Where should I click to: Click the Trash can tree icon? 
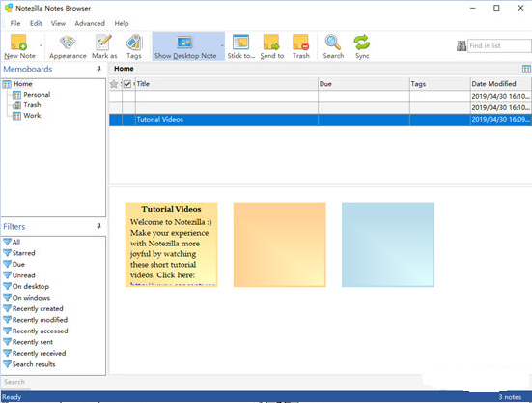pos(16,105)
